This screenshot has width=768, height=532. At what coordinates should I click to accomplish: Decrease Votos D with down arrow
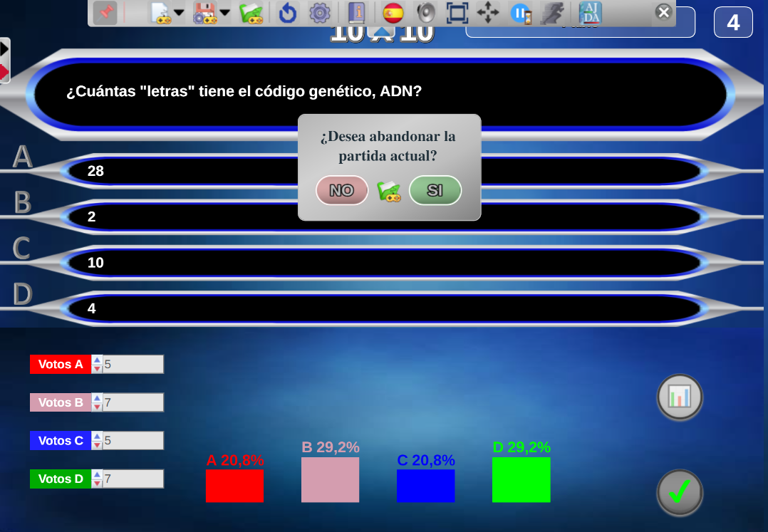pyautogui.click(x=98, y=483)
